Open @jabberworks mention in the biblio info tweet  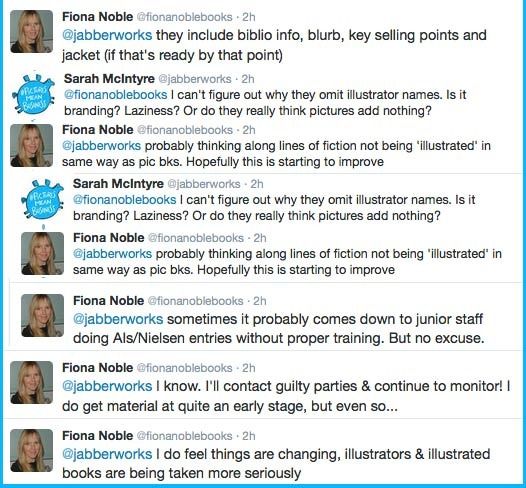tap(107, 36)
